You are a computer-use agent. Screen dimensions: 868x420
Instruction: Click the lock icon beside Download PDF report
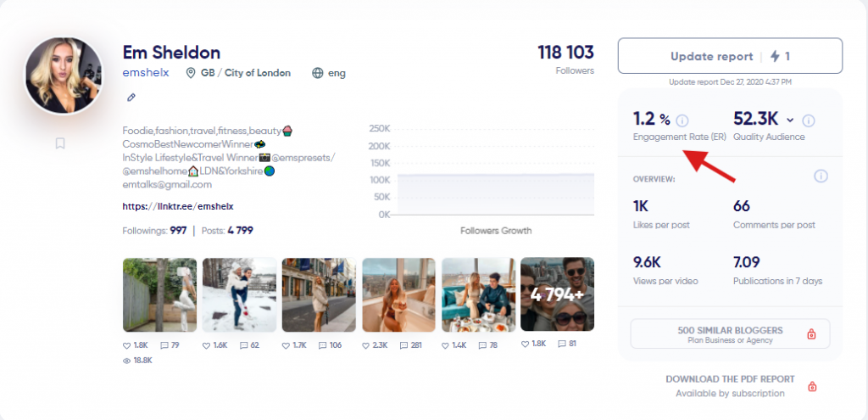[812, 386]
